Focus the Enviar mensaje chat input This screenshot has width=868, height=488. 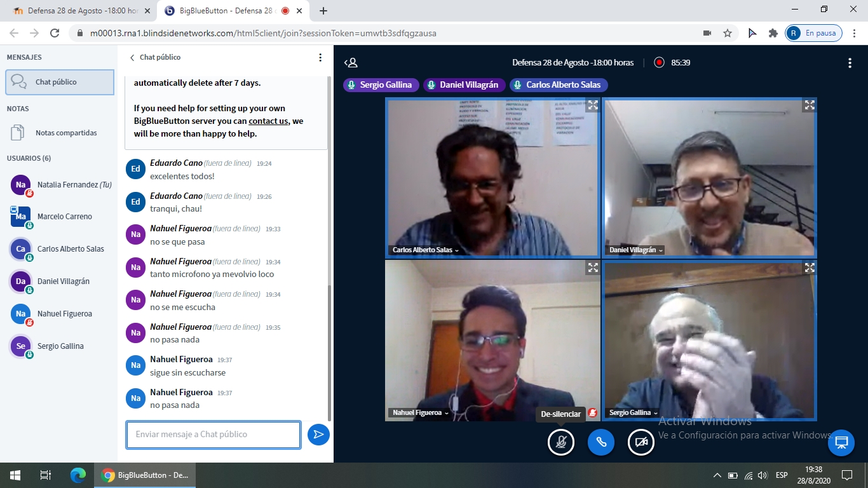point(214,435)
